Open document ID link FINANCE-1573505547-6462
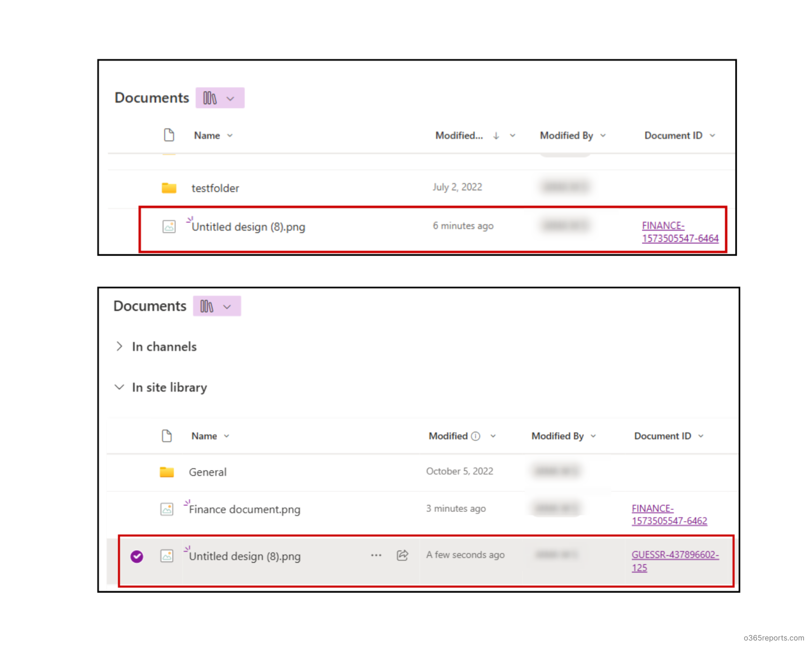Screen dimensions: 812x650 tap(669, 515)
